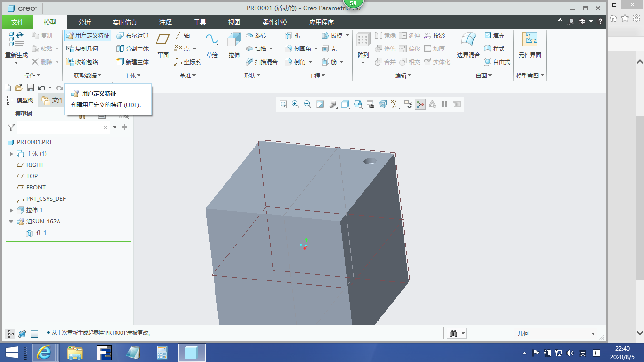The image size is (644, 362).
Task: Select the 投影 project tool
Action: [434, 35]
